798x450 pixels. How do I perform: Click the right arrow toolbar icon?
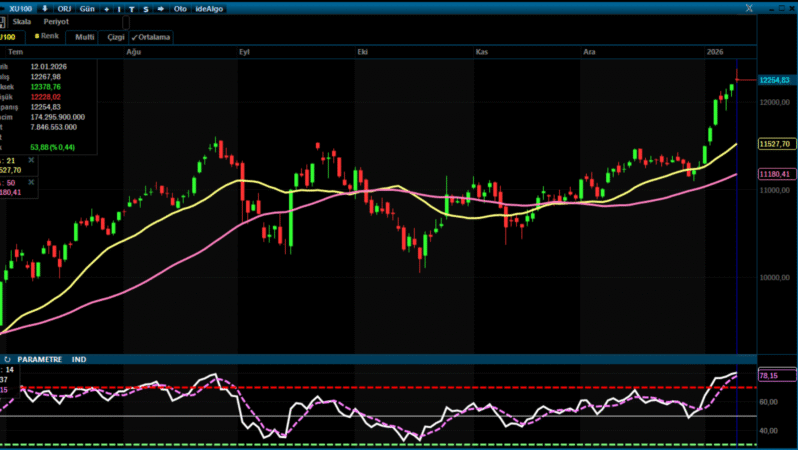(x=160, y=8)
